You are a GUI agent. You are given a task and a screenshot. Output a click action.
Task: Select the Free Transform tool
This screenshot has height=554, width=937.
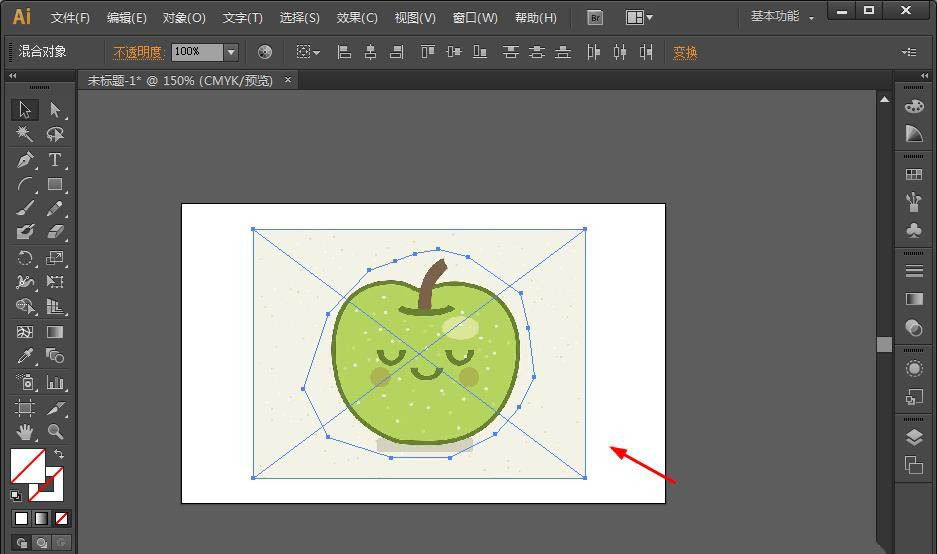55,281
